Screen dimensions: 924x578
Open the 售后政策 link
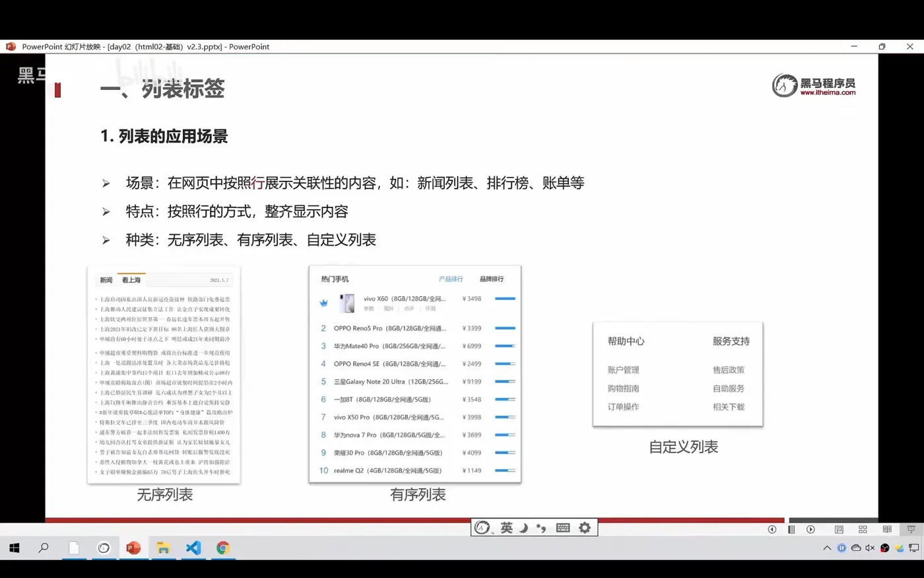tap(729, 370)
